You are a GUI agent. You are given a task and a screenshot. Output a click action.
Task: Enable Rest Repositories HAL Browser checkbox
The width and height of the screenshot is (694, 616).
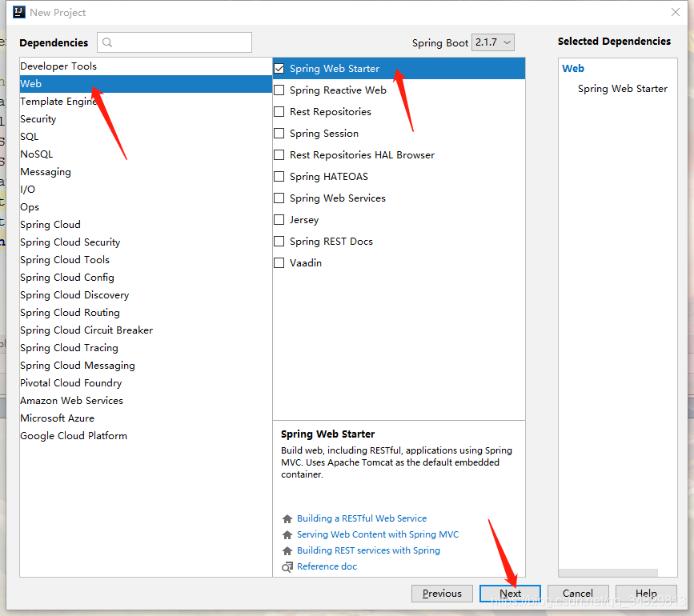click(279, 155)
